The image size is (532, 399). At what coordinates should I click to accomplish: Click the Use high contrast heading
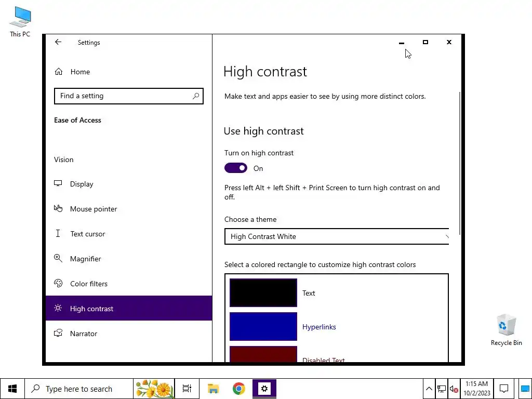[x=263, y=131]
